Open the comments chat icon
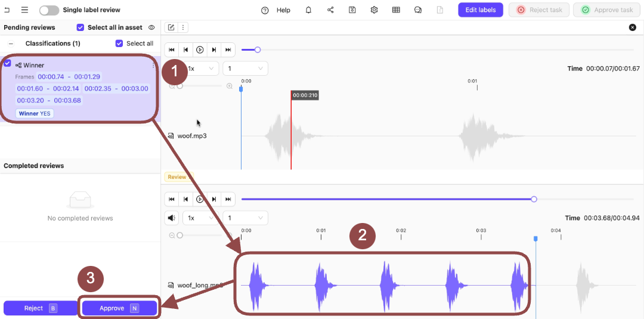This screenshot has height=319, width=644. tap(418, 10)
